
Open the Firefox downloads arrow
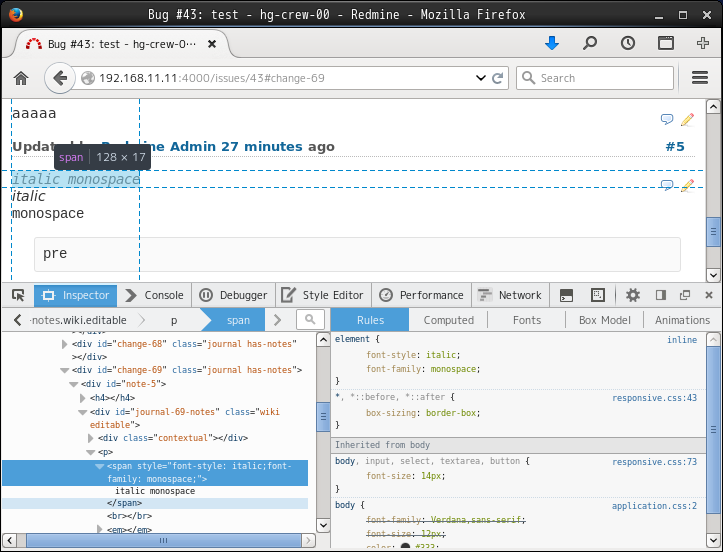(x=552, y=43)
